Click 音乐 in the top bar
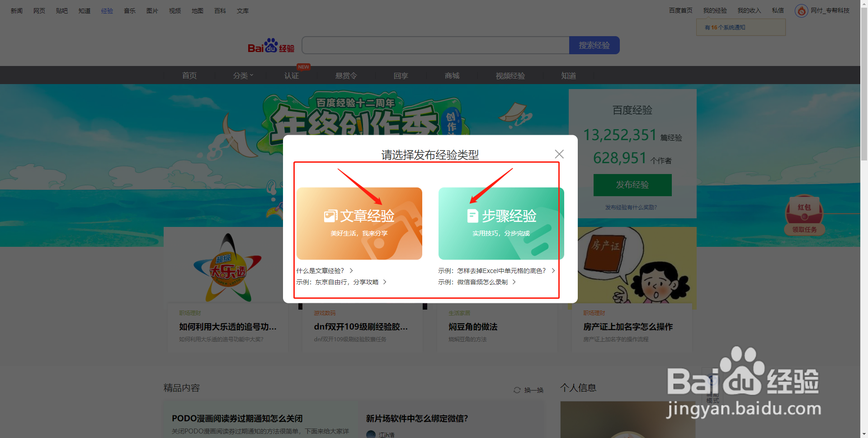The height and width of the screenshot is (438, 868). point(130,11)
